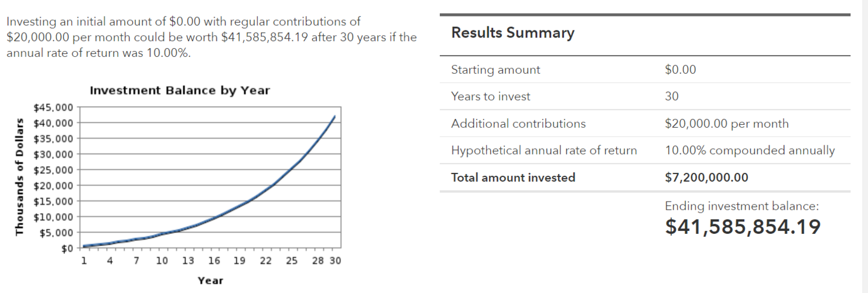Viewport: 868px width, 293px height.
Task: Click the 30 years value
Action: 672,97
